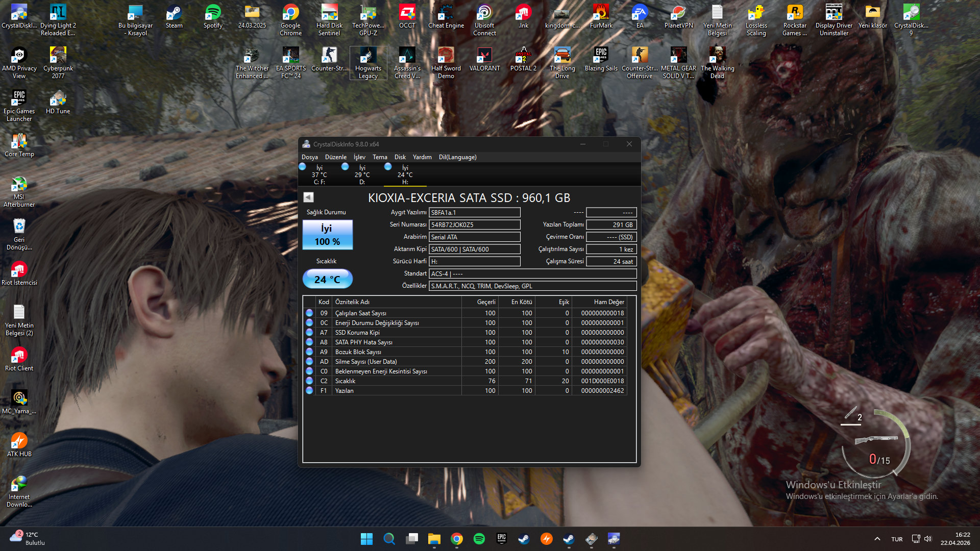Open taskbar Search
980x551 pixels.
(389, 539)
